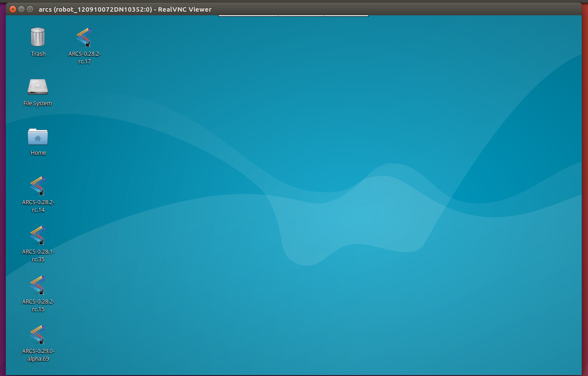Screen dimensions: 588x376
Task: Click the "File System" label text
Action: click(38, 103)
